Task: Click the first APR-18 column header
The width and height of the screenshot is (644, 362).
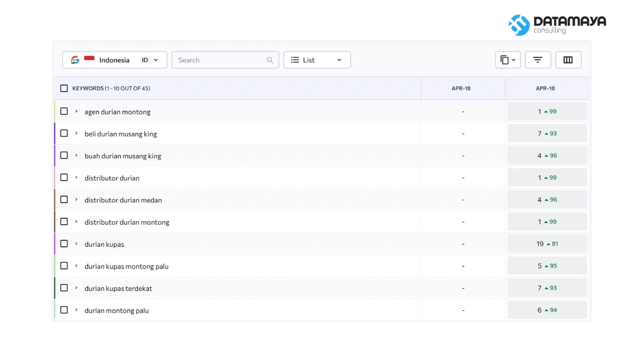Action: tap(461, 88)
